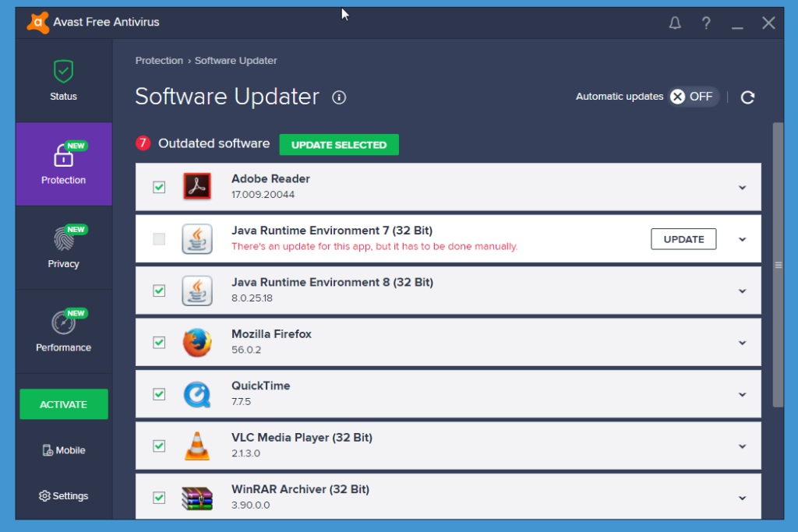Turn on Automatic updates toggle
The width and height of the screenshot is (798, 532).
693,97
